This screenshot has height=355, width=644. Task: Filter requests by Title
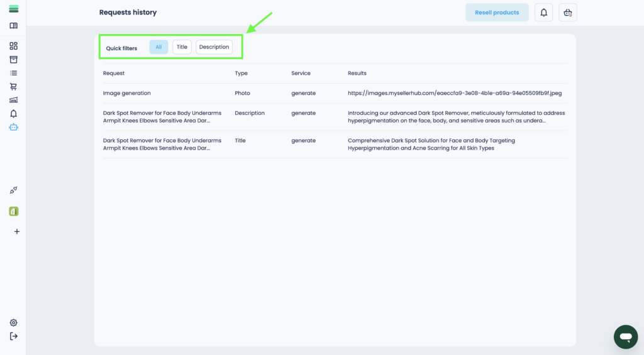(x=182, y=47)
